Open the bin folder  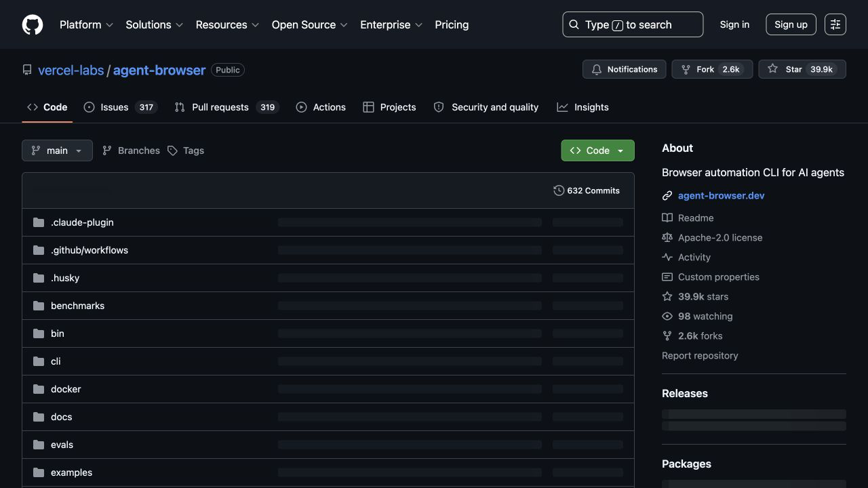58,333
